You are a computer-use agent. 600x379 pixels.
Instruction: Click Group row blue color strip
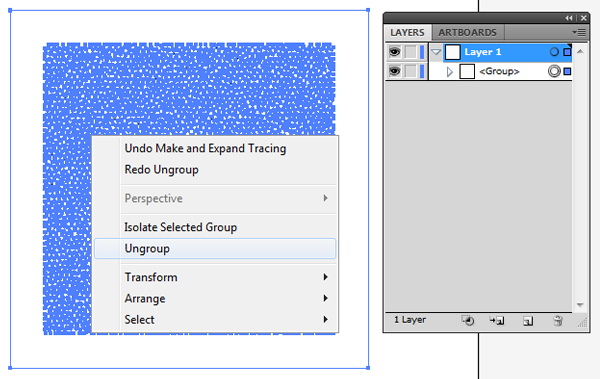coord(422,71)
